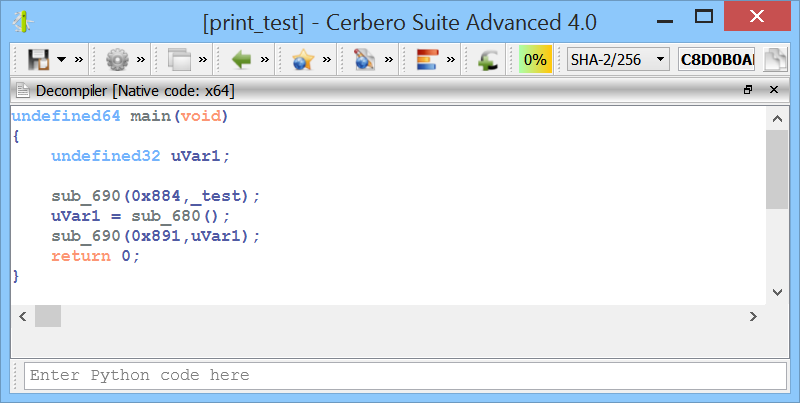800x403 pixels.
Task: Click the vertical scrollbar down arrow
Action: click(x=778, y=292)
